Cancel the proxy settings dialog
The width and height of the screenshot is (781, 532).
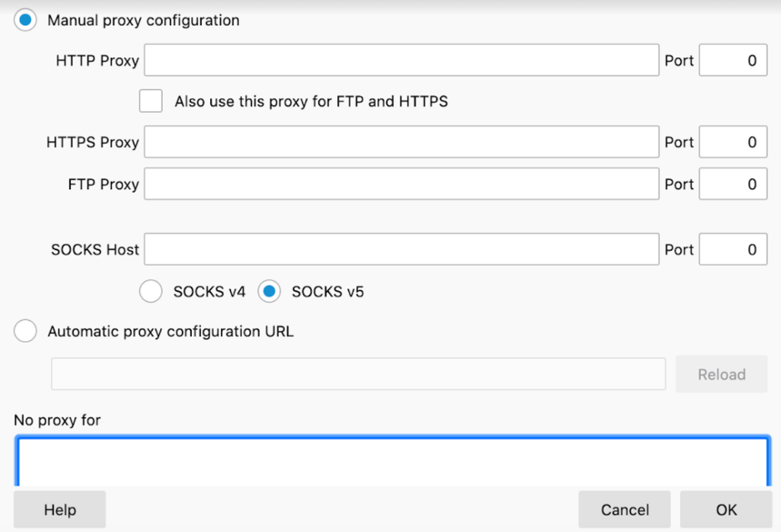pos(625,509)
